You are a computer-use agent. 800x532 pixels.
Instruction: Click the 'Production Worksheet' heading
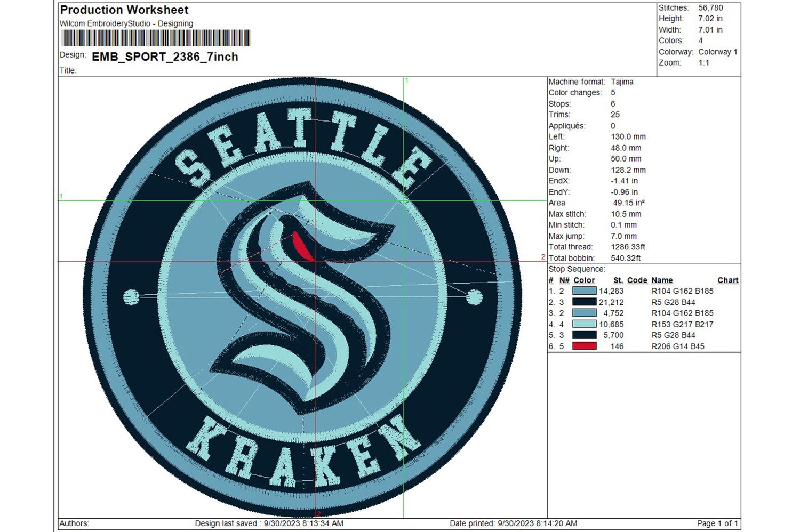coord(124,10)
